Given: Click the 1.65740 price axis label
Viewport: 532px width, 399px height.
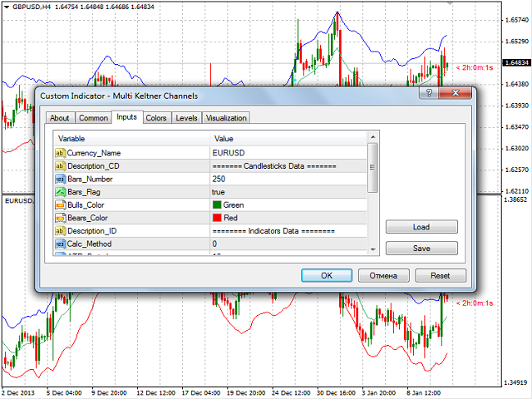Looking at the screenshot, I should click(x=517, y=20).
